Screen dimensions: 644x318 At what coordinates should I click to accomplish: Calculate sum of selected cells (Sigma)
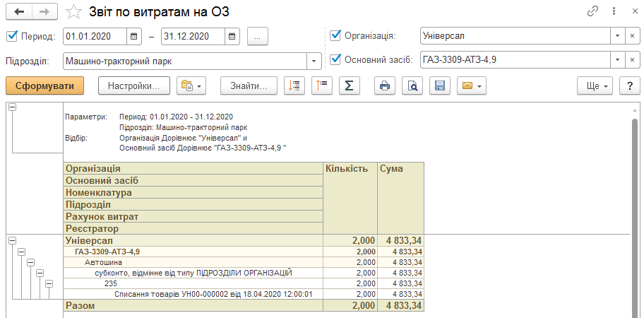click(350, 86)
